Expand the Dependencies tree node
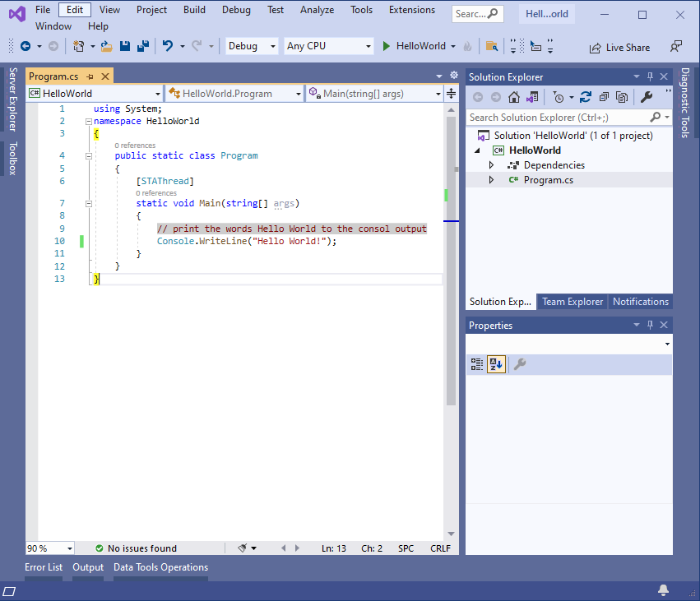 pos(491,165)
